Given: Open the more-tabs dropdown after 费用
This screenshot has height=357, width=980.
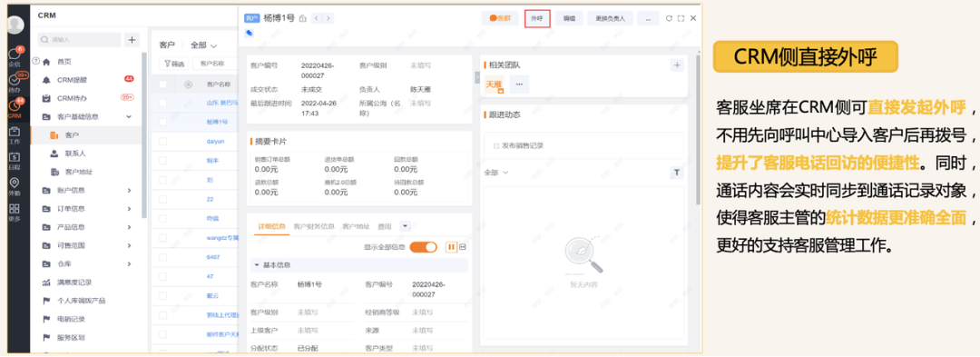Looking at the screenshot, I should 405,225.
